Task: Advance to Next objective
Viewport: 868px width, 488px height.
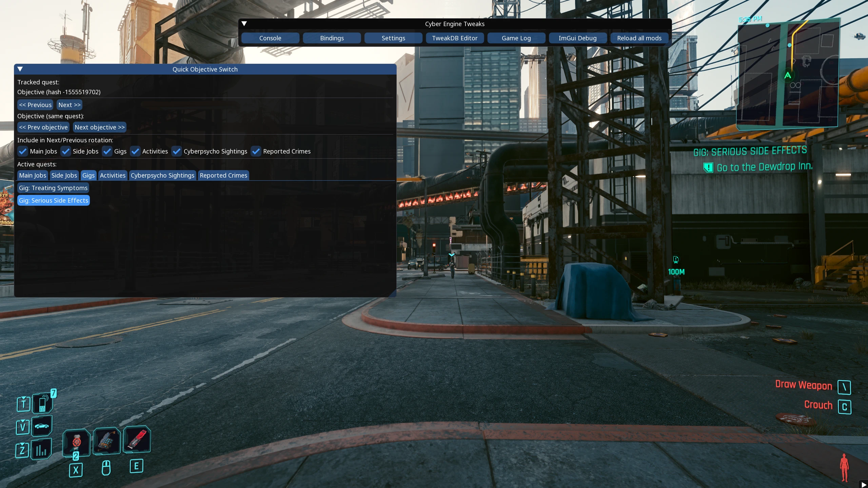Action: click(100, 127)
